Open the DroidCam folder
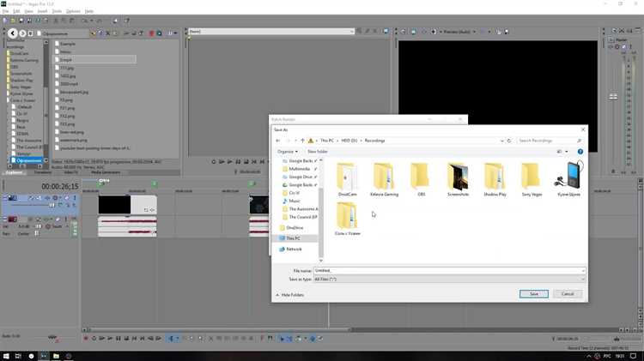The width and height of the screenshot is (644, 361). [x=347, y=178]
